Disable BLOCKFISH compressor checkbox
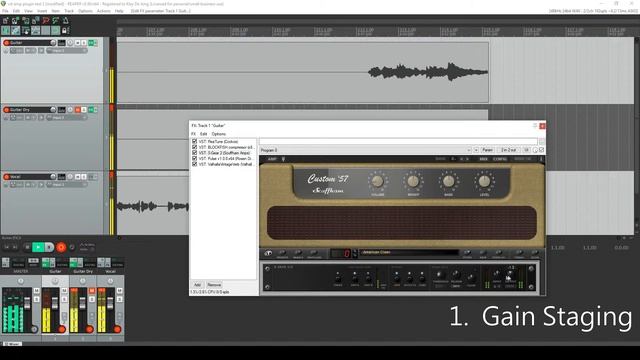 (x=194, y=147)
